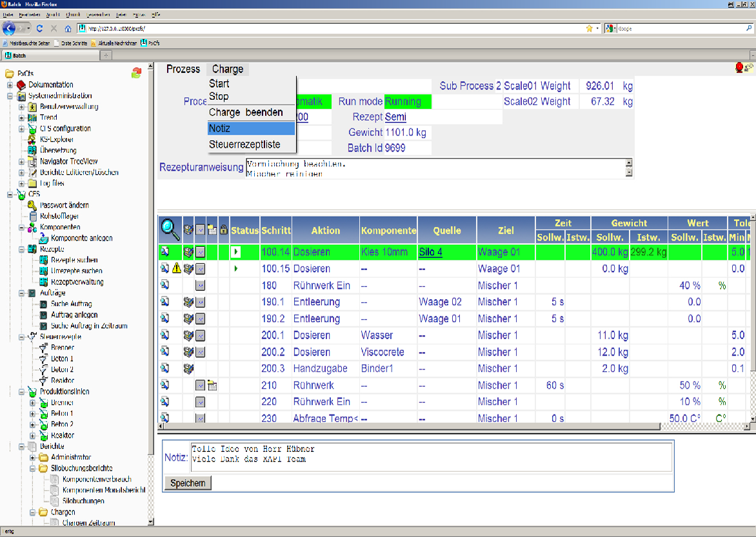Open the detail icon for step 200.3 Handzugabe

164,369
